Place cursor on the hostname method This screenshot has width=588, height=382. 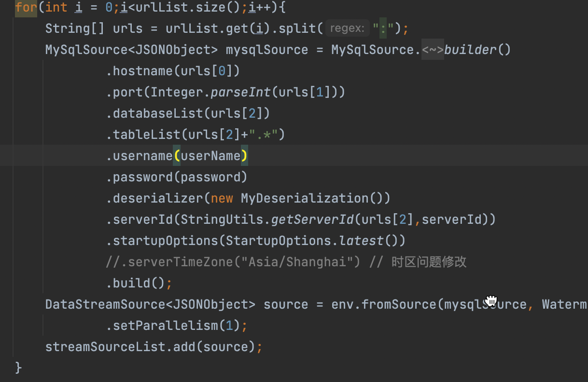click(142, 71)
